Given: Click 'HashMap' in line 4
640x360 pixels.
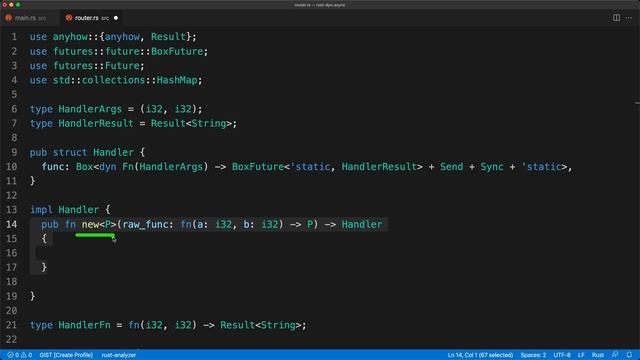Looking at the screenshot, I should click(177, 80).
